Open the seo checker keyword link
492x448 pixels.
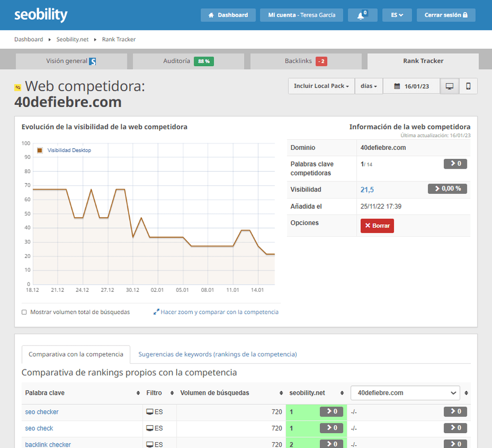pos(42,412)
